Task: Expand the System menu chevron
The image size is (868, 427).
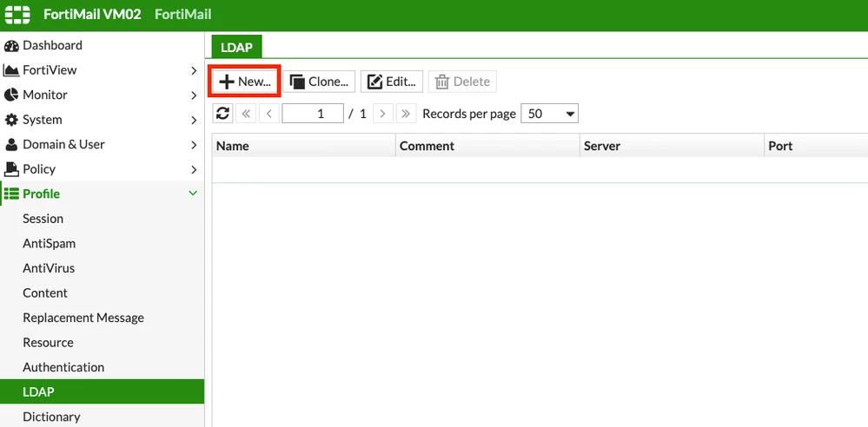Action: coord(194,120)
